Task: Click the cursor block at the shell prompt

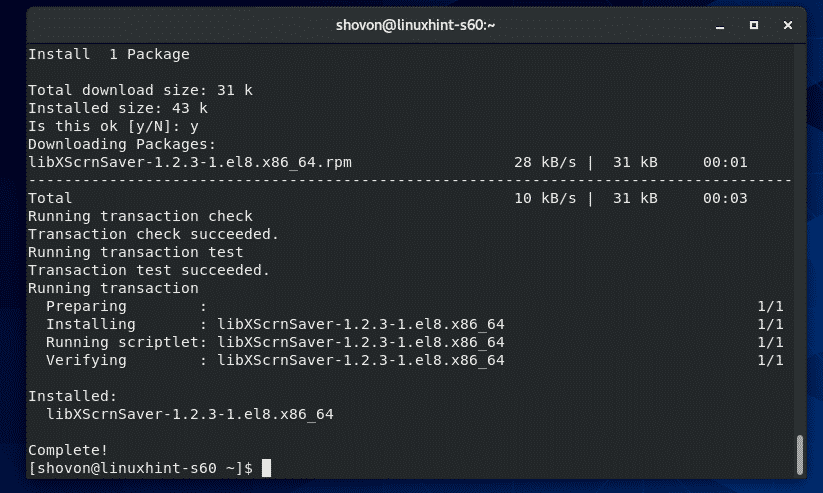Action: [264, 468]
